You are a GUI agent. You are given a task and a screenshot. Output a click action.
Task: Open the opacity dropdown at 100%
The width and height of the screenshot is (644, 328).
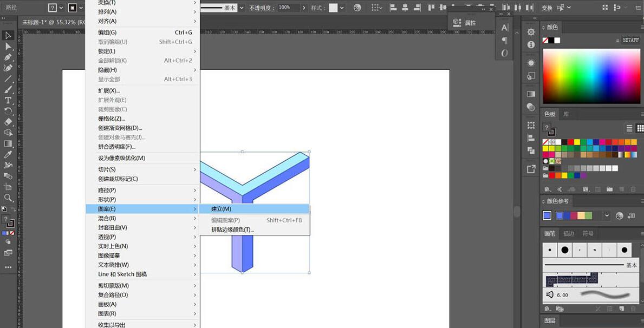point(304,8)
